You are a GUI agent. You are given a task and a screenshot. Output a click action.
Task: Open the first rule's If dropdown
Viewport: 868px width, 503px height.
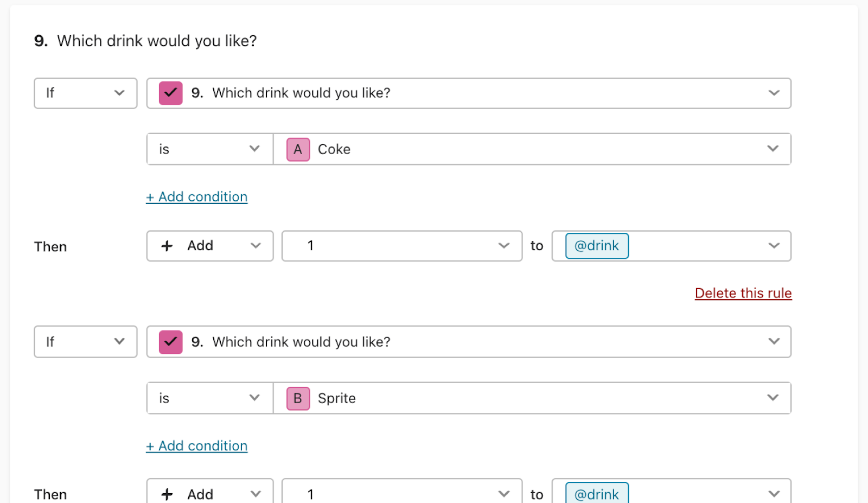tap(86, 93)
